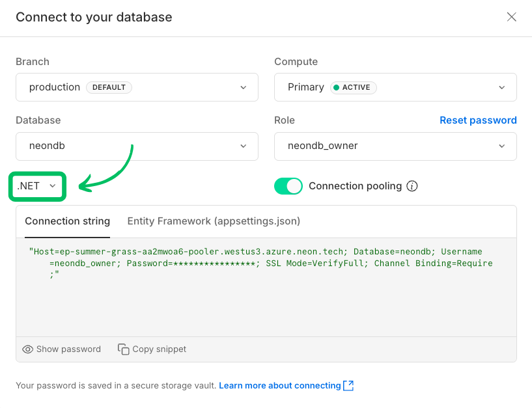
Task: Select the Connection string tab
Action: tap(67, 221)
